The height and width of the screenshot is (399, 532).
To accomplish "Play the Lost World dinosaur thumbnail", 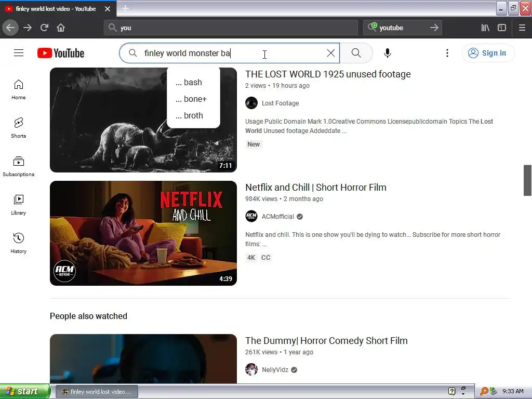I will point(143,120).
